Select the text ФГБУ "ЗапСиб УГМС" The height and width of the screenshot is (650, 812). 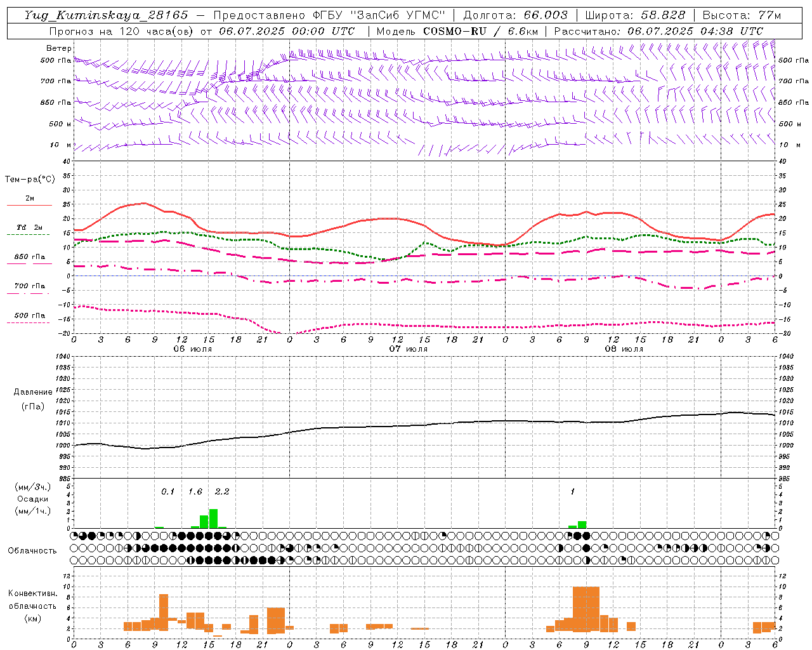pos(379,15)
